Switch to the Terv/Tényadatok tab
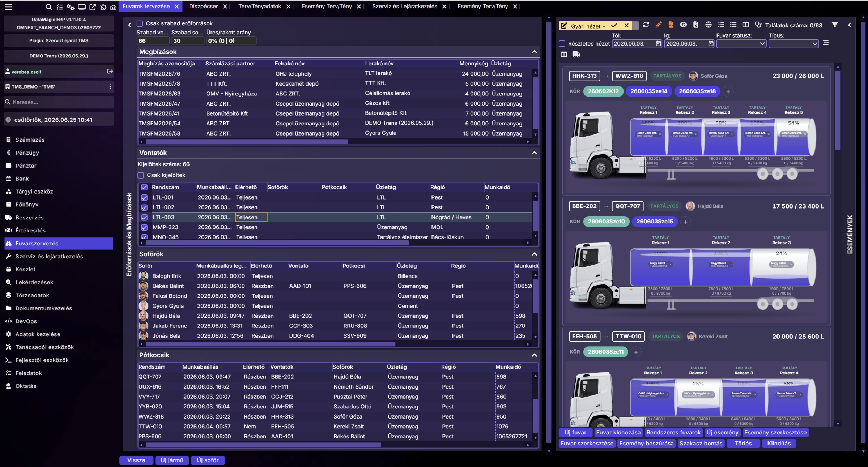The width and height of the screenshot is (868, 467). (260, 6)
